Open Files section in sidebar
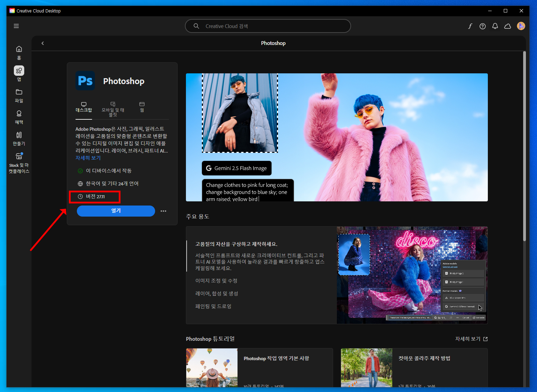Image resolution: width=537 pixels, height=392 pixels. [19, 95]
